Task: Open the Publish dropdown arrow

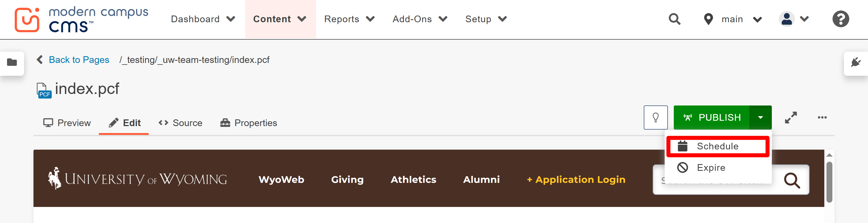Action: point(761,117)
